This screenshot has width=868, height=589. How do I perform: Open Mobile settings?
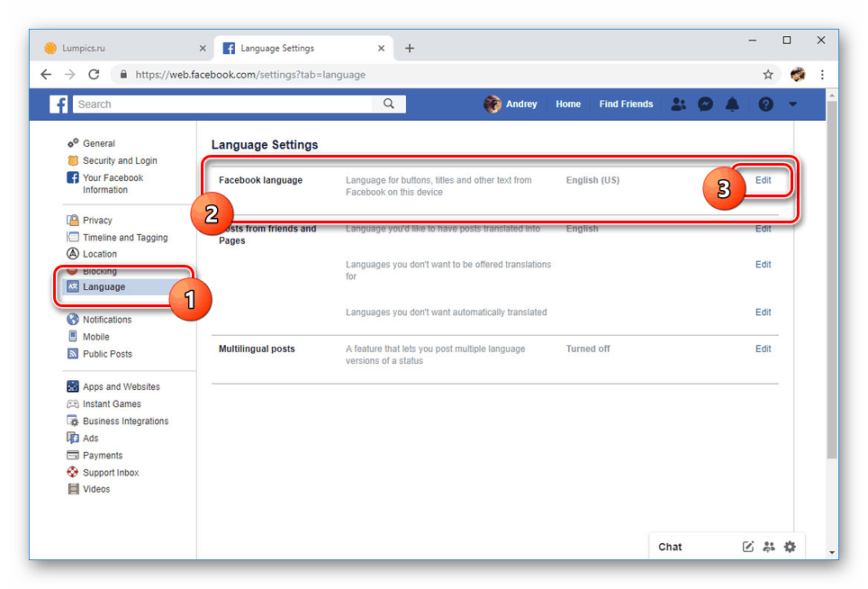point(95,337)
